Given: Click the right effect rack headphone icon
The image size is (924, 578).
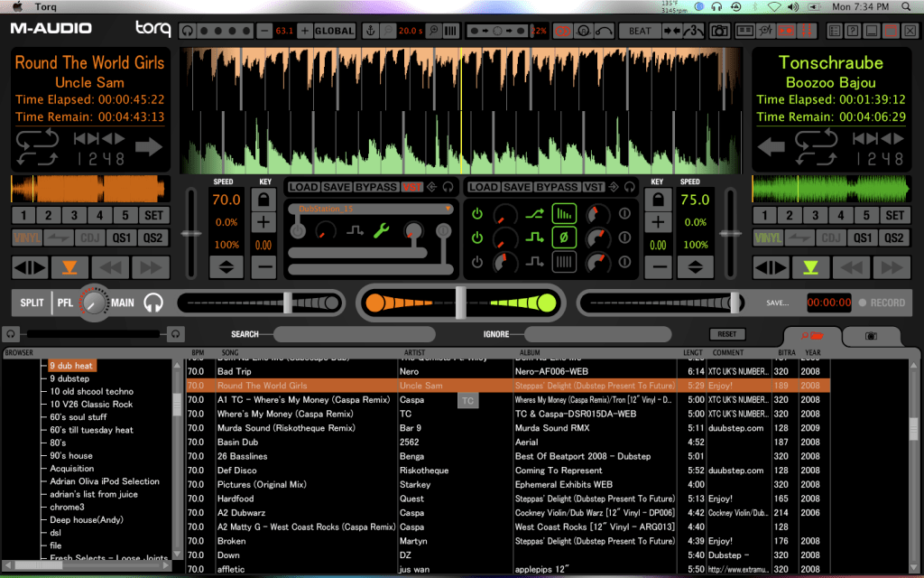Looking at the screenshot, I should click(x=629, y=187).
